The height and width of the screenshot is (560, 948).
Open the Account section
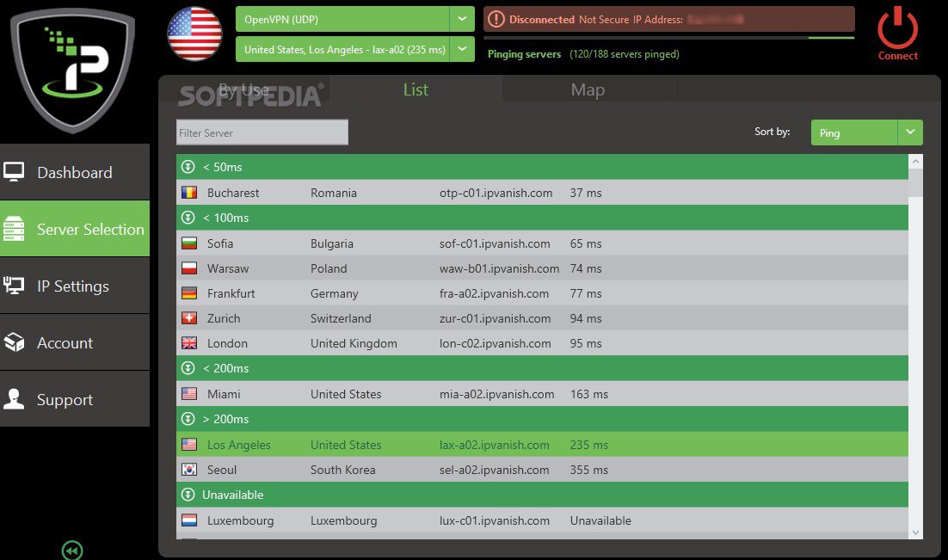pyautogui.click(x=74, y=342)
